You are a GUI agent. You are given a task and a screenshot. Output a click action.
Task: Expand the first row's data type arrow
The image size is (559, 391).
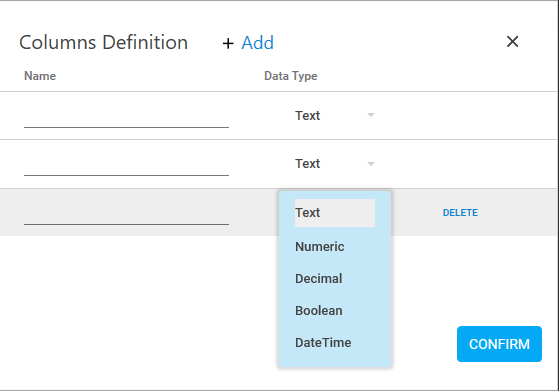point(371,115)
